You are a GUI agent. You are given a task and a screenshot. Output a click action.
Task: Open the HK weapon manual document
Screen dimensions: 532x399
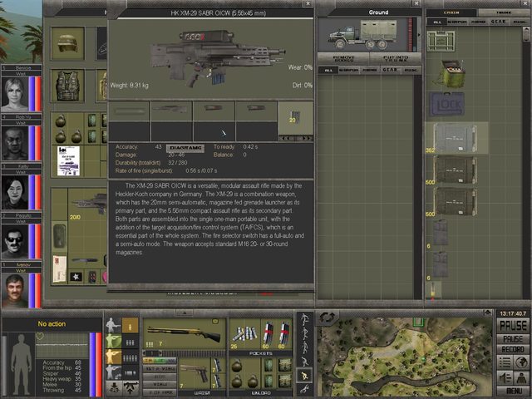68,160
